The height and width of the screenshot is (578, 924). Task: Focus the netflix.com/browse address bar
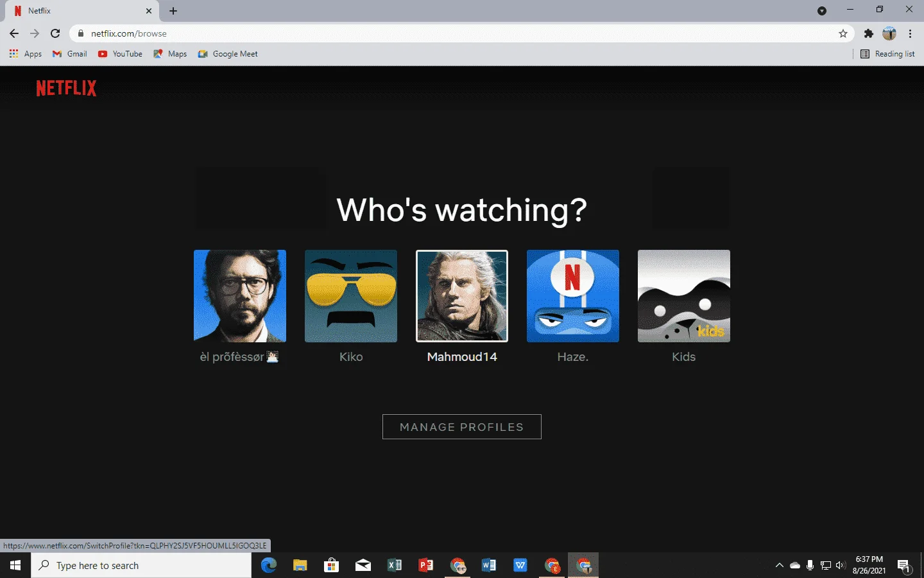[x=462, y=33]
